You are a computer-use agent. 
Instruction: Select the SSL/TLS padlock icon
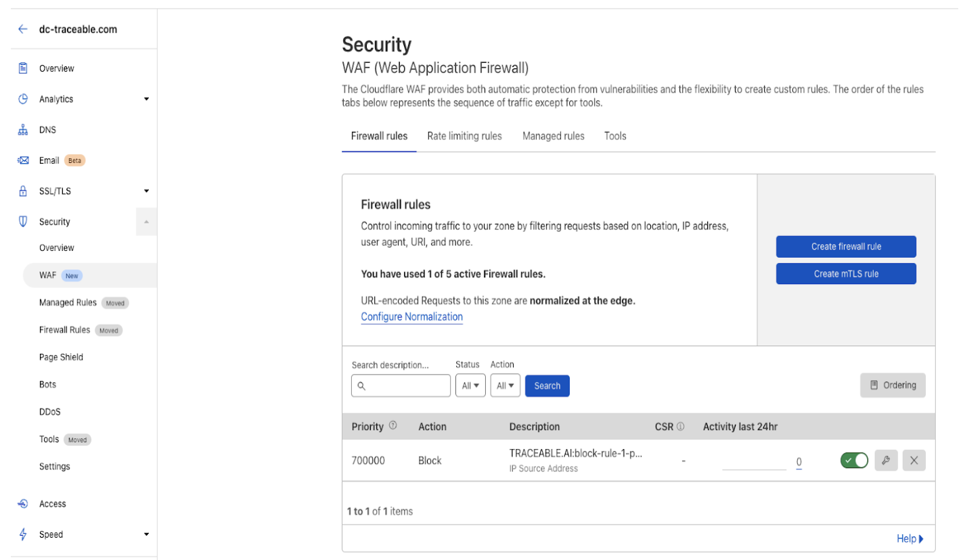[x=23, y=191]
